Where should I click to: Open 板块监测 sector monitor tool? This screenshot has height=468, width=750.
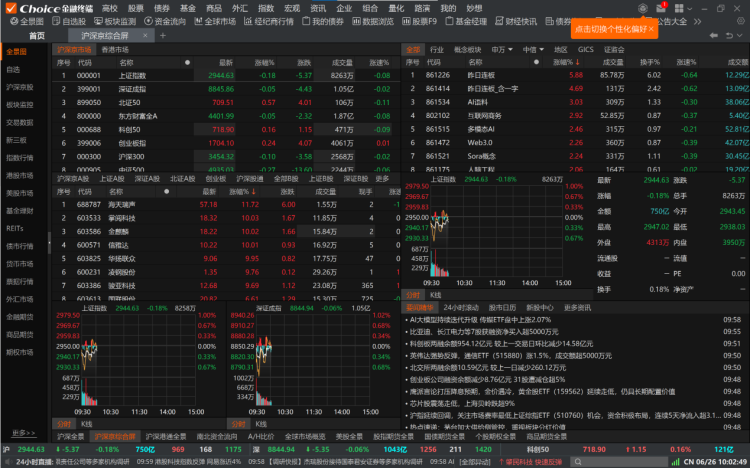(x=115, y=22)
